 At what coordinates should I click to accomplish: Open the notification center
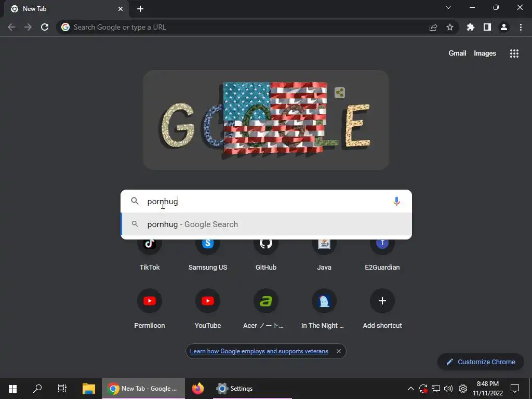[515, 389]
